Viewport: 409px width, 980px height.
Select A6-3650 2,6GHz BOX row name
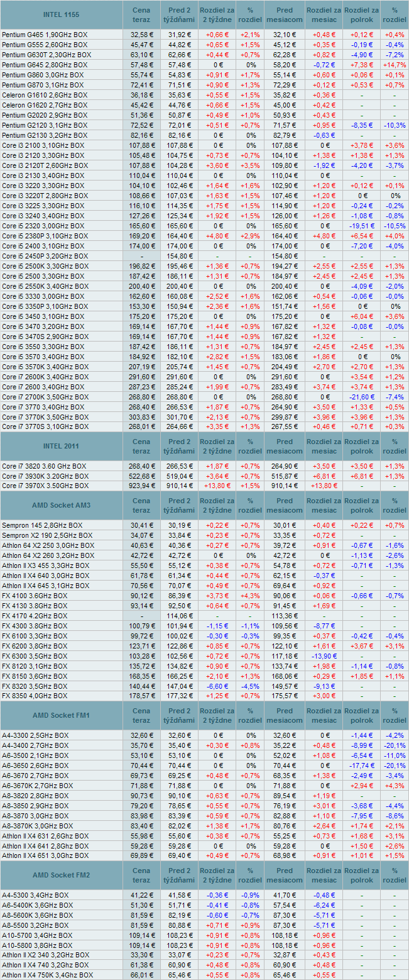[x=36, y=766]
